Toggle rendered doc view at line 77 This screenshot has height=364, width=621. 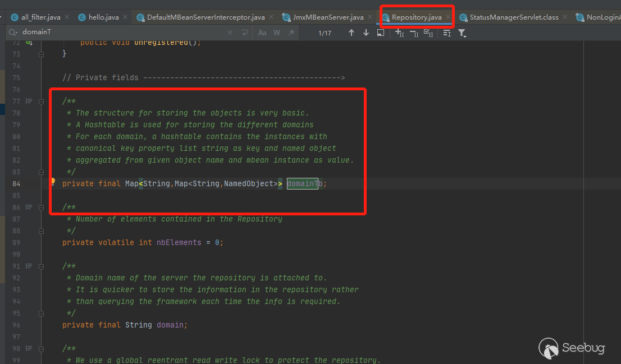coord(29,102)
